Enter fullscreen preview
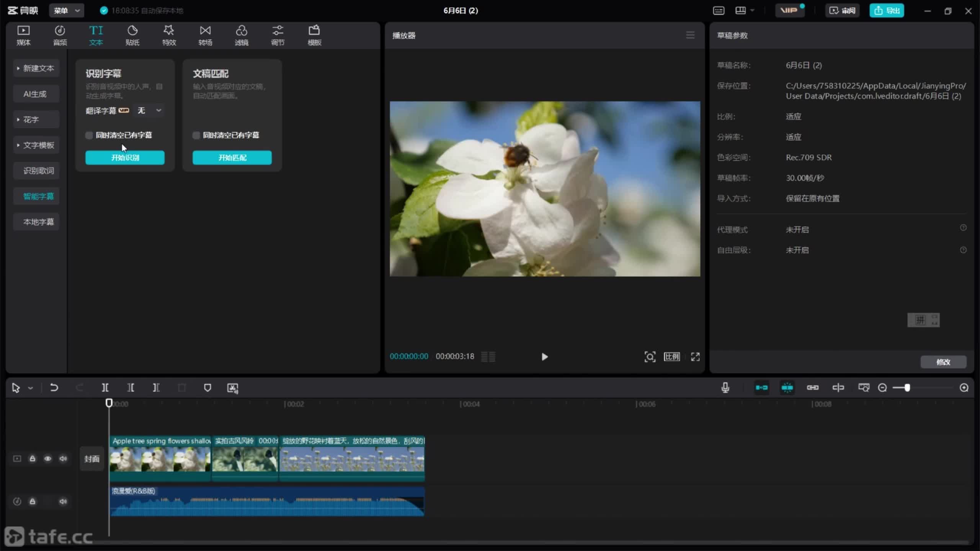This screenshot has width=980, height=551. point(695,357)
